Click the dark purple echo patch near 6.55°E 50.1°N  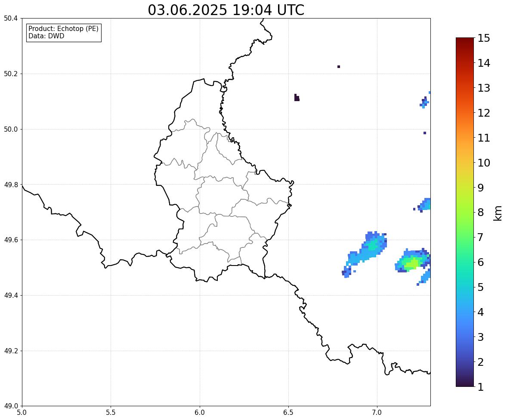(x=297, y=97)
